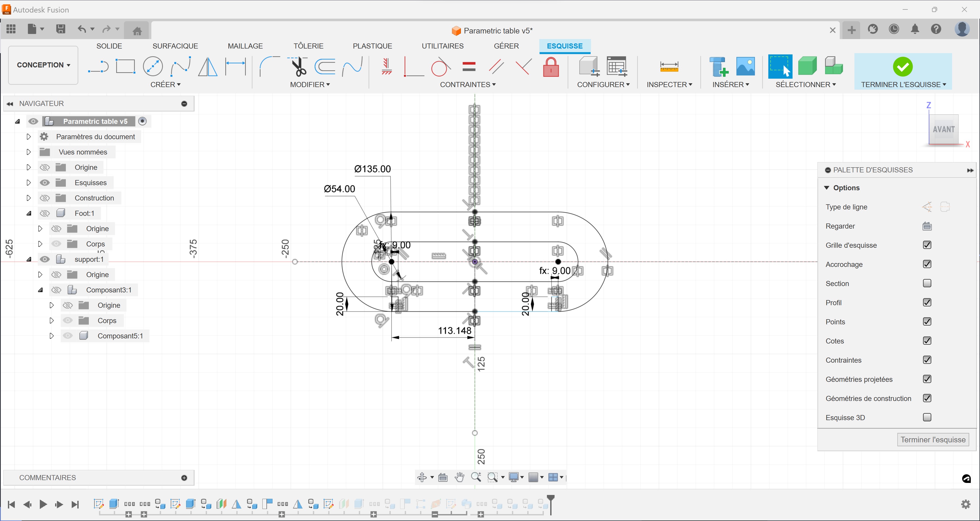Click the AVANT face of view cube

pyautogui.click(x=944, y=129)
